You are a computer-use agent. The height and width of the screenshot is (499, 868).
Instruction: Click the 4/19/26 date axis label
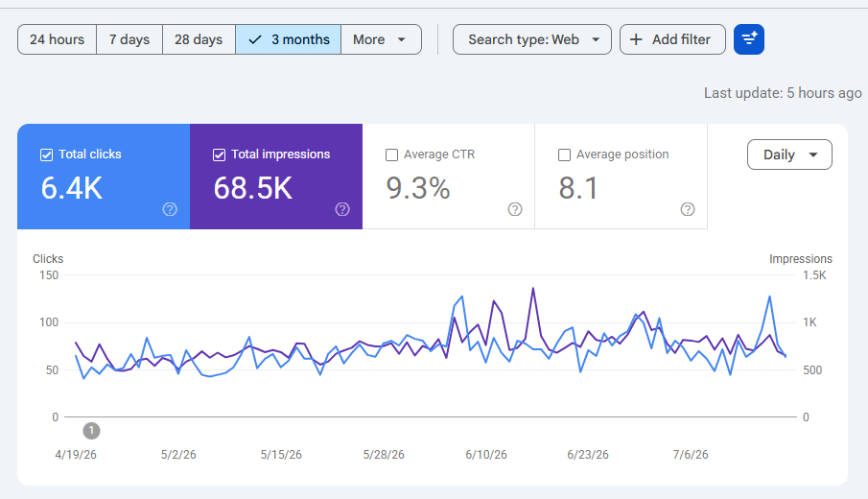point(76,455)
